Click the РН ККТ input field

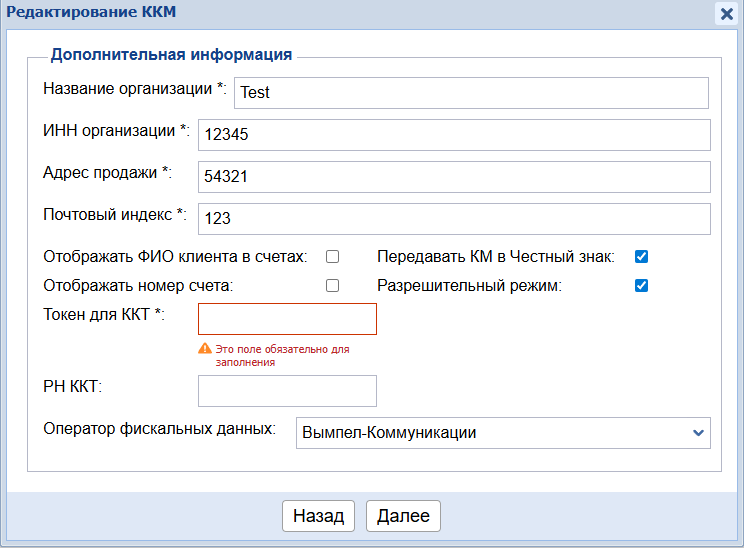[x=288, y=391]
